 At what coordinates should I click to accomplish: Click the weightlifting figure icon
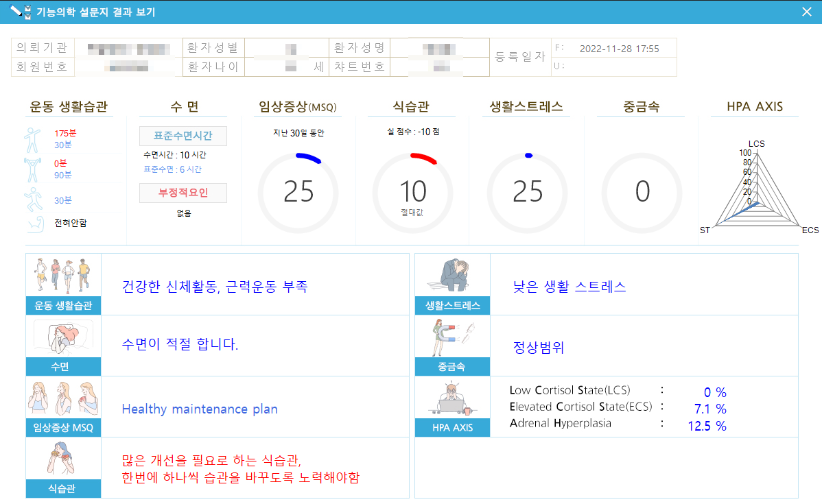point(33,169)
